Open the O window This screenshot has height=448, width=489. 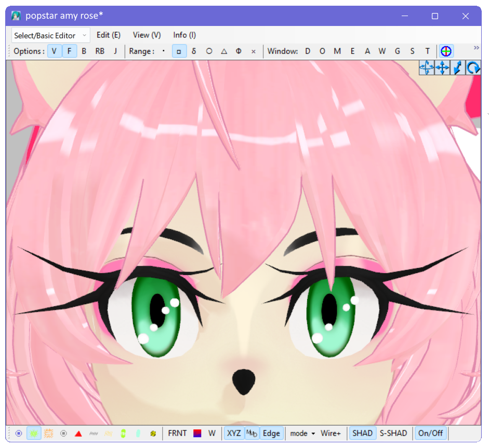pos(322,51)
